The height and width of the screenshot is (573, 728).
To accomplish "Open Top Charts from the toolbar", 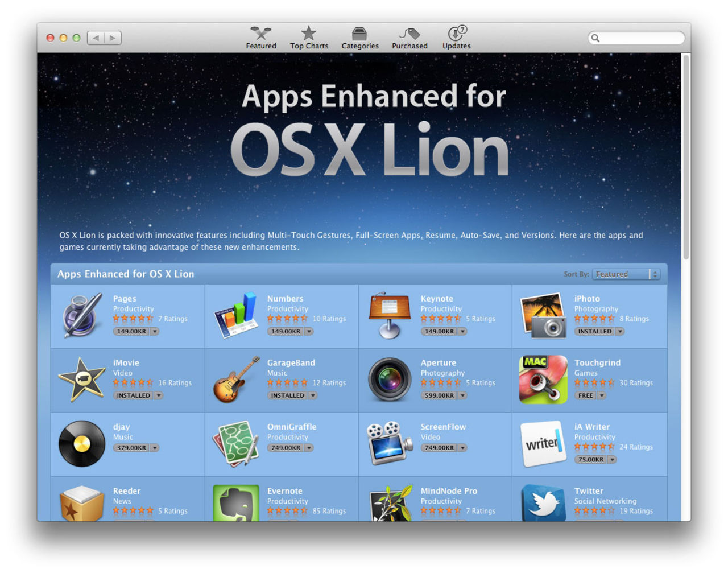I will [x=308, y=36].
